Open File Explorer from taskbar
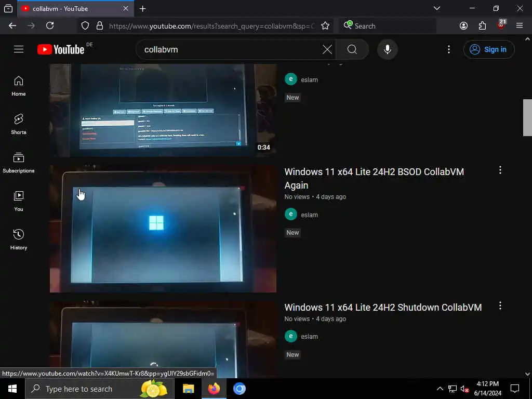 pos(188,389)
